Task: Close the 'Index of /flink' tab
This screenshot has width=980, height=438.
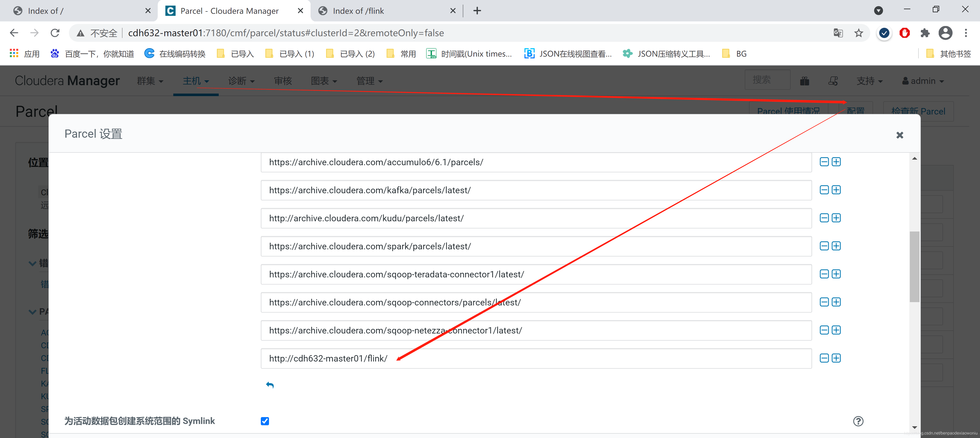Action: (453, 11)
